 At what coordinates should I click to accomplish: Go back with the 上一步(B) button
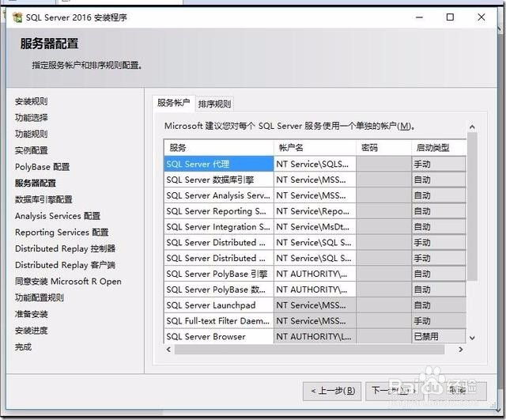pos(332,391)
